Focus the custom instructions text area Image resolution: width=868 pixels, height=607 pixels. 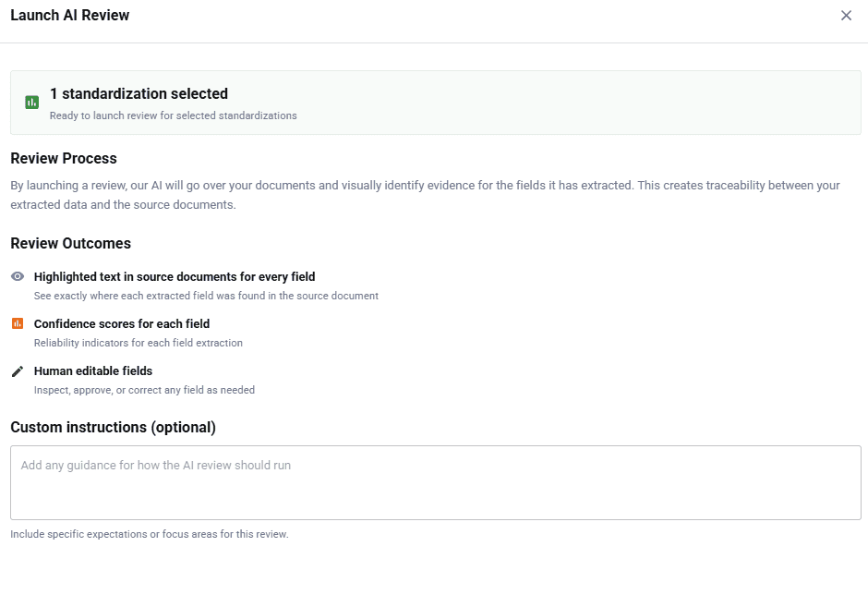coord(435,482)
